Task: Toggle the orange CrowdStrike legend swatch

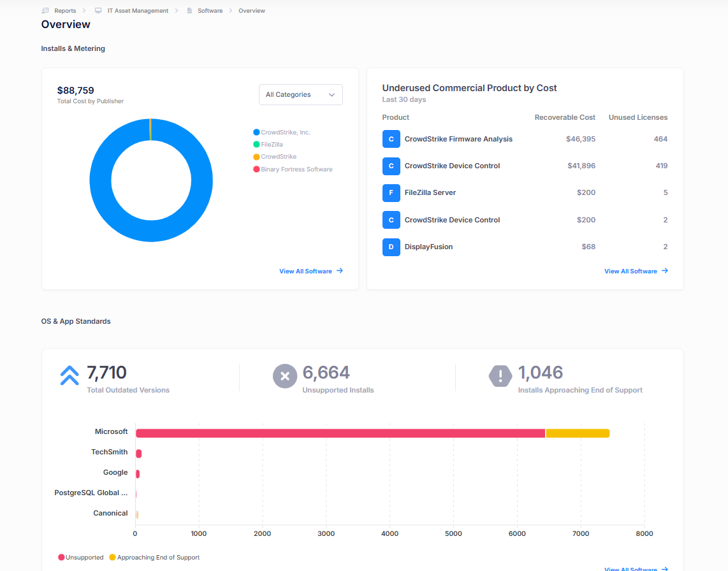Action: point(256,157)
